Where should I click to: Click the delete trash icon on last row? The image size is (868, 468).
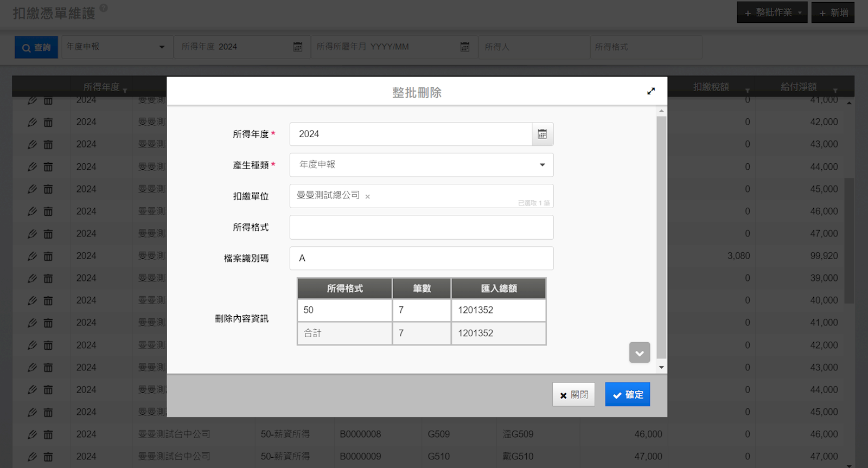48,457
